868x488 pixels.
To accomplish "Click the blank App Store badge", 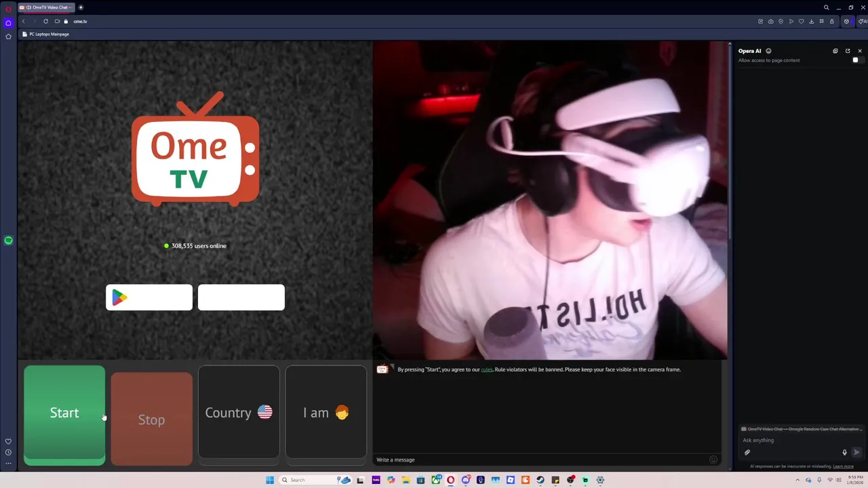I will point(241,298).
